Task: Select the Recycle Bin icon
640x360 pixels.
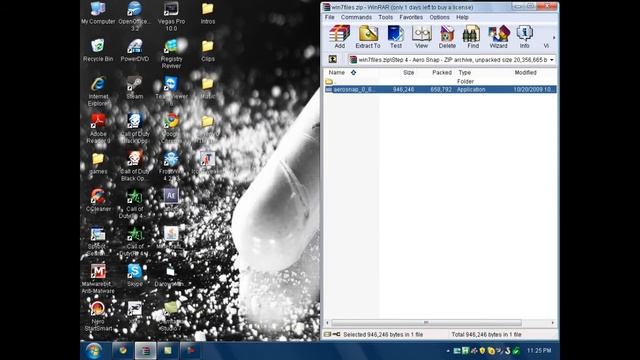Action: click(x=98, y=50)
